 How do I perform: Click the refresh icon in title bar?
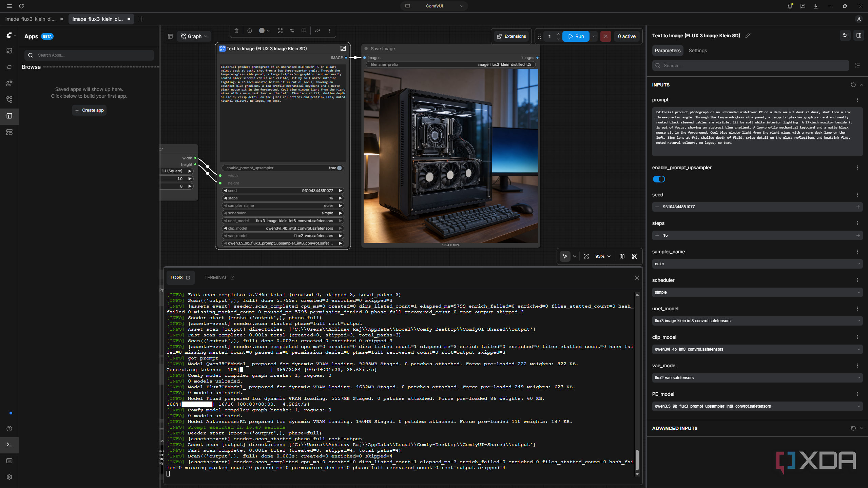click(21, 6)
